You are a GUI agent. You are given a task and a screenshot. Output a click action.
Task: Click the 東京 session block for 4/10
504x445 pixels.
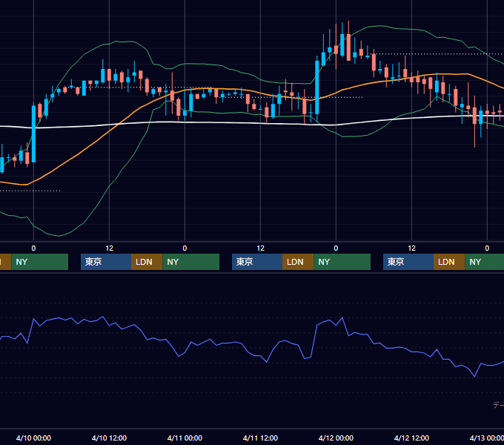pos(106,262)
